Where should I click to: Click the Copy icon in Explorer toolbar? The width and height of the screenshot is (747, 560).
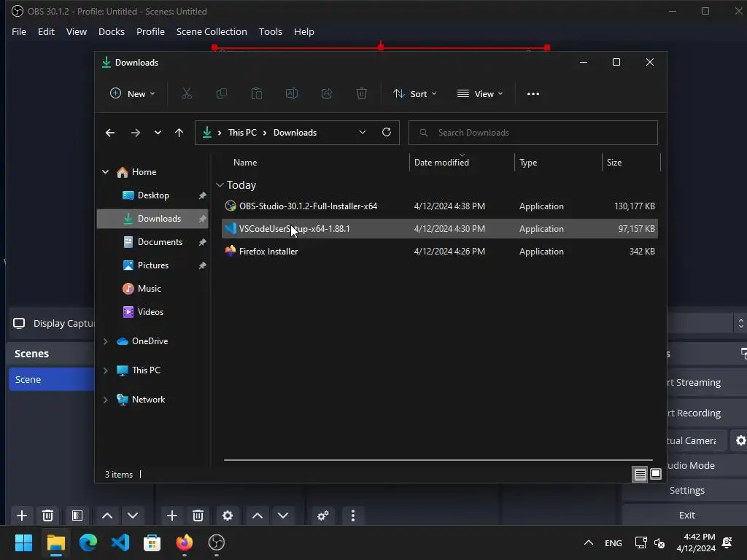pos(222,94)
